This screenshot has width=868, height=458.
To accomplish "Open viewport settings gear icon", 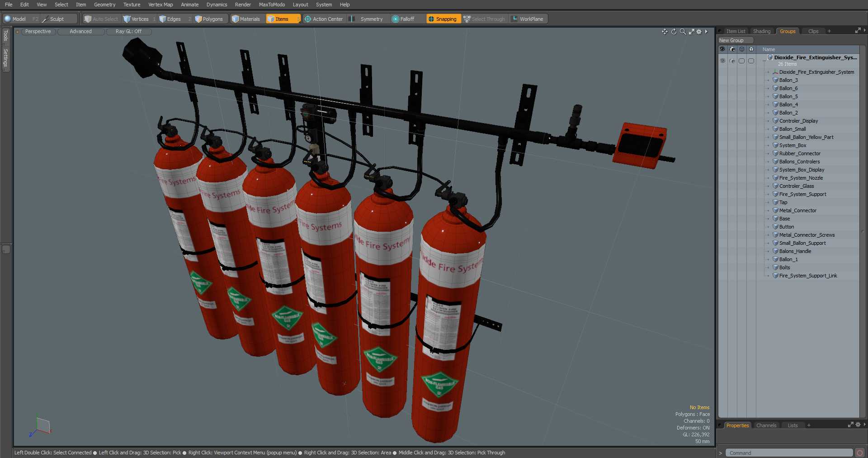I will 699,32.
